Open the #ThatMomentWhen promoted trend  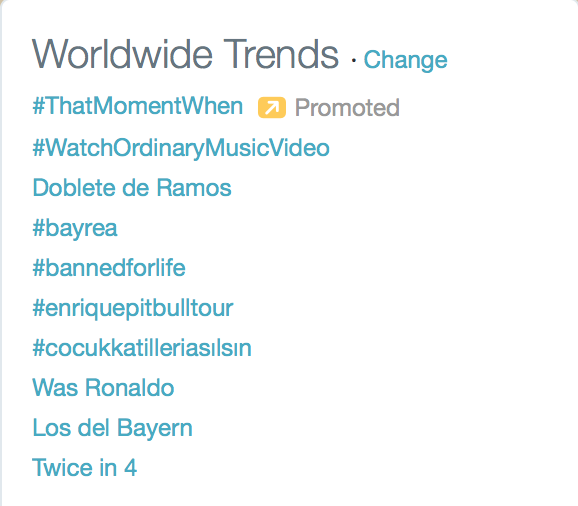click(x=137, y=106)
